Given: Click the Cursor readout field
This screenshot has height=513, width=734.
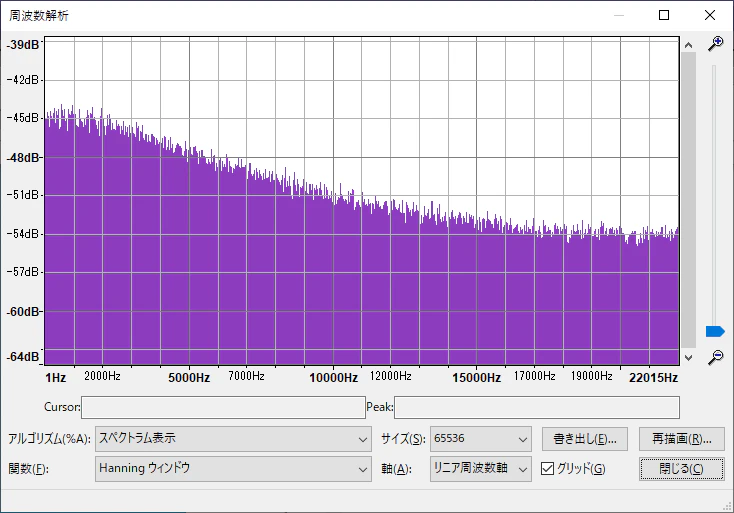Looking at the screenshot, I should click(x=223, y=407).
